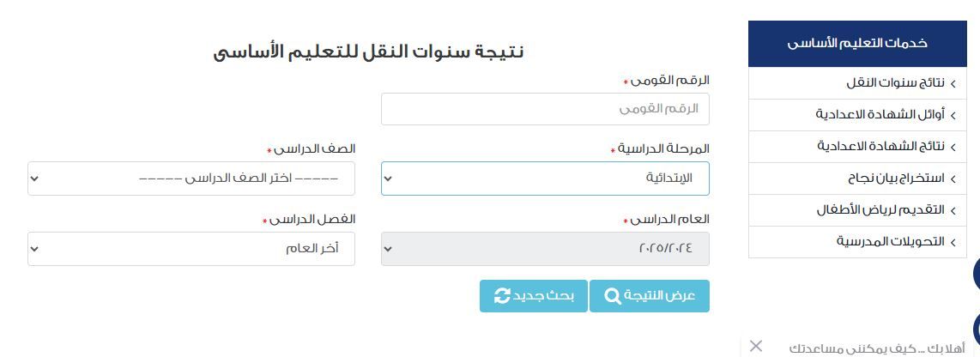The width and height of the screenshot is (980, 357).
Task: Close the chat help popup
Action: click(756, 346)
